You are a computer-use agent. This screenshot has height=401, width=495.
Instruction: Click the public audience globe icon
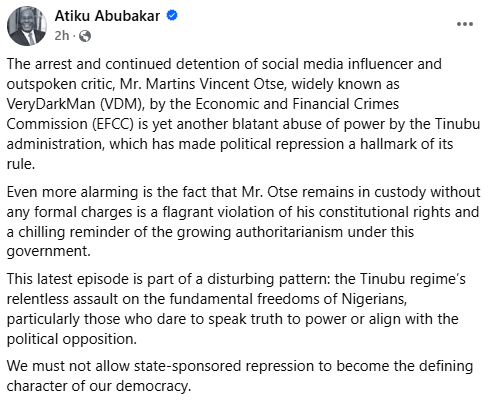(x=85, y=36)
